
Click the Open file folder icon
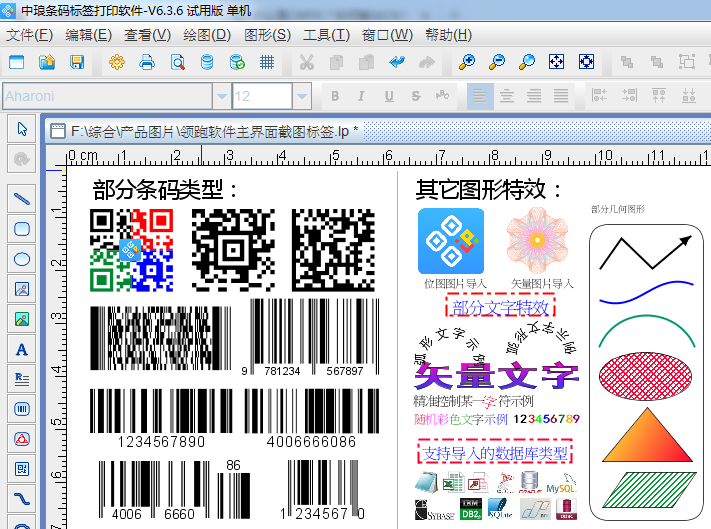47,62
